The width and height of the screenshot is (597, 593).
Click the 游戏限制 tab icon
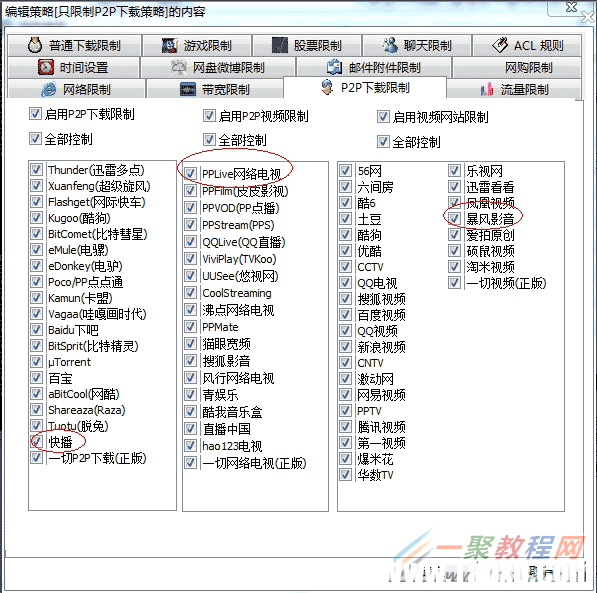pyautogui.click(x=169, y=46)
